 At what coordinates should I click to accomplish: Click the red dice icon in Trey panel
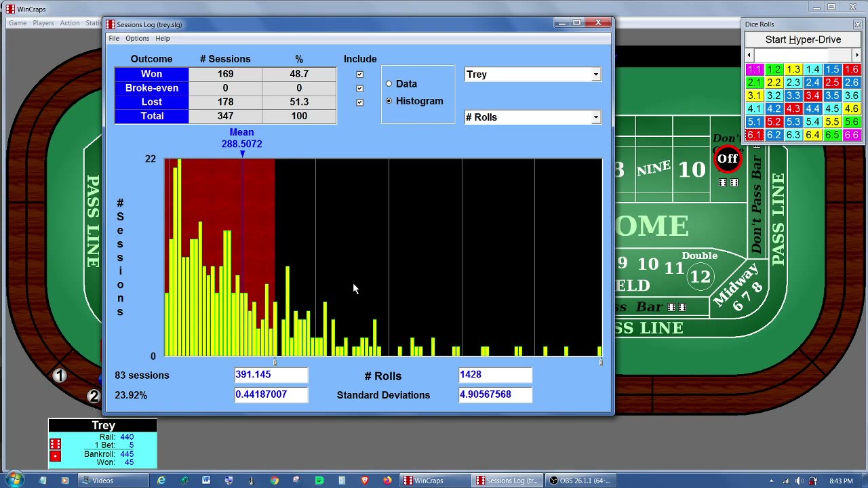[56, 450]
